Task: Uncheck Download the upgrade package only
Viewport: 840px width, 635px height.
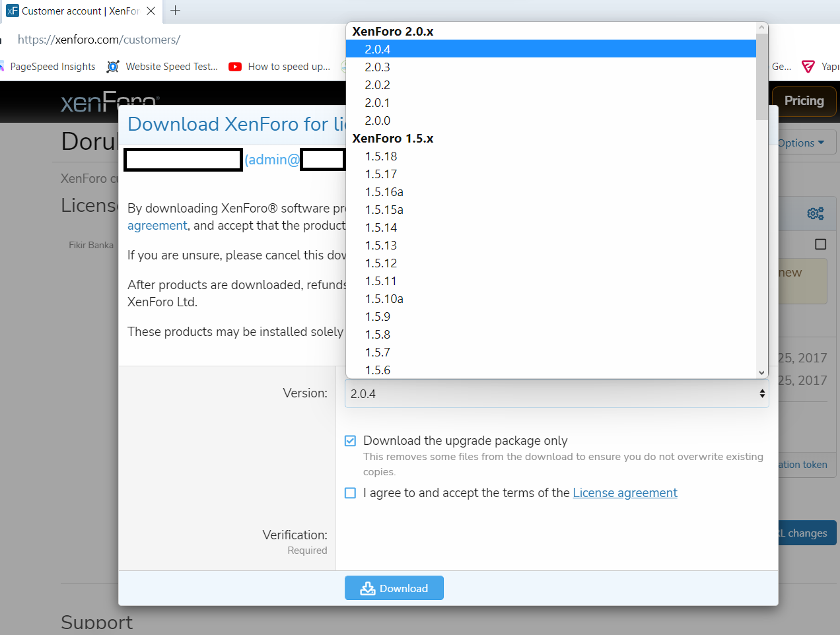Action: tap(351, 441)
